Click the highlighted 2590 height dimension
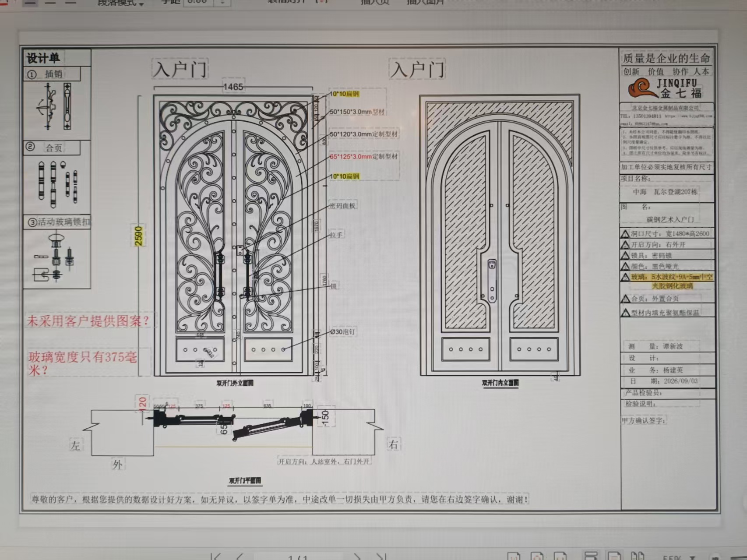Viewport: 747px width, 560px height. click(139, 236)
